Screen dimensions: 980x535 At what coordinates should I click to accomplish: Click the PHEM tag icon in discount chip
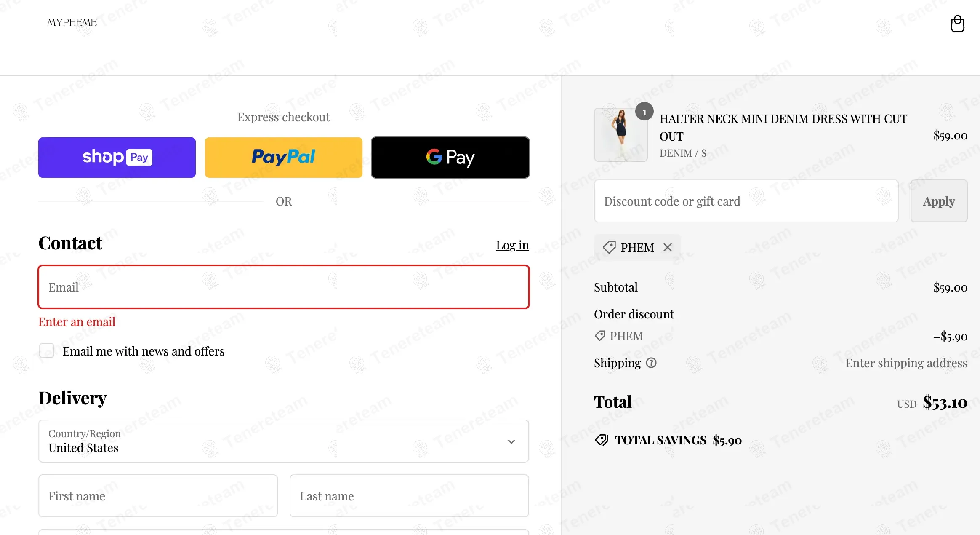(609, 247)
